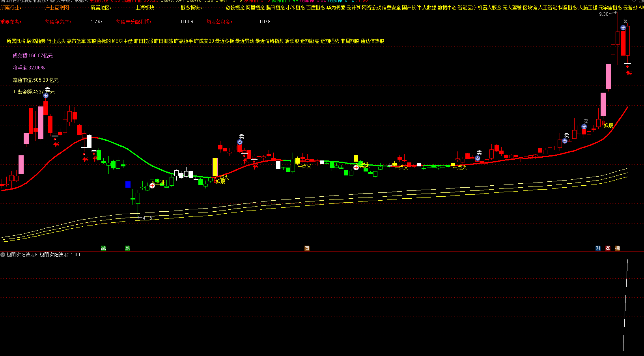This screenshot has height=356, width=644.
Task: Click sell face icon near 开盘金额 label
Action: [46, 95]
